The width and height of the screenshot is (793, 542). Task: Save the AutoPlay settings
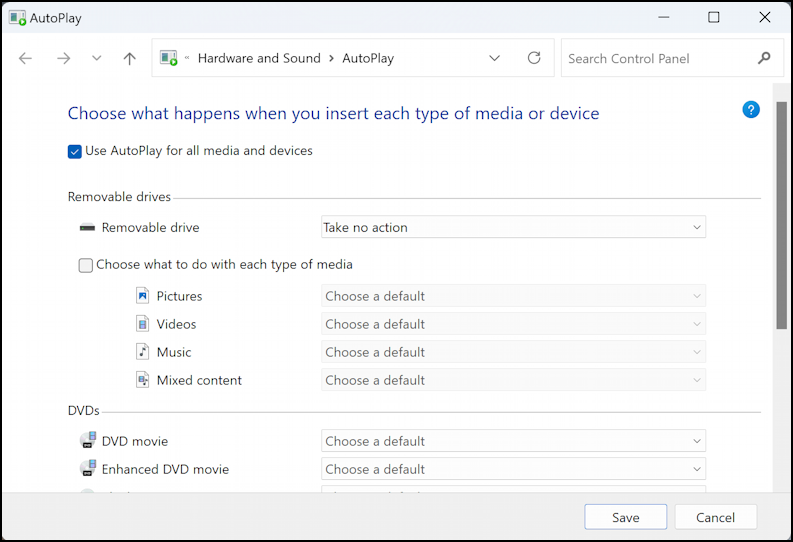(x=626, y=517)
